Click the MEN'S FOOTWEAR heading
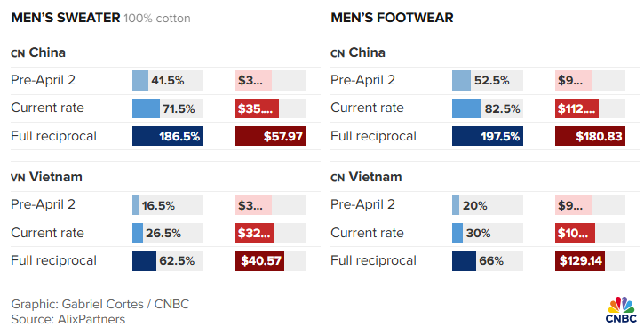 tap(393, 18)
